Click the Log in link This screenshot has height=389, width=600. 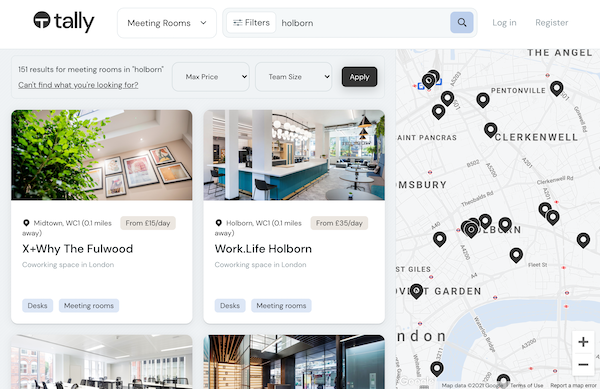[504, 23]
